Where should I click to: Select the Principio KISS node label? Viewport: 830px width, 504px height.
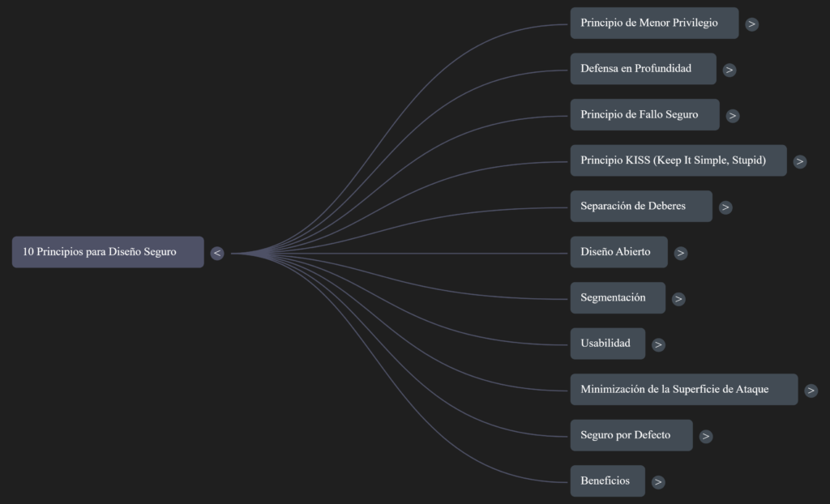[678, 160]
